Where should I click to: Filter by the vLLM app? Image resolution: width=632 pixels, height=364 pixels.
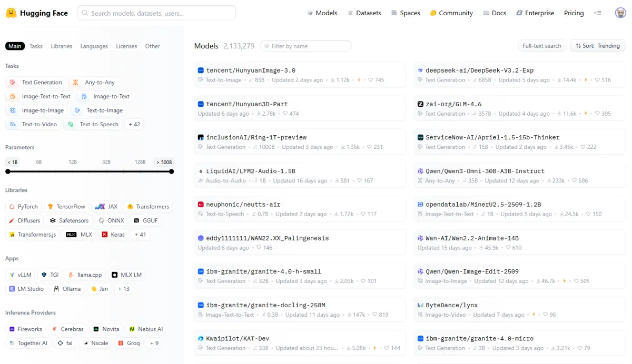tap(20, 275)
